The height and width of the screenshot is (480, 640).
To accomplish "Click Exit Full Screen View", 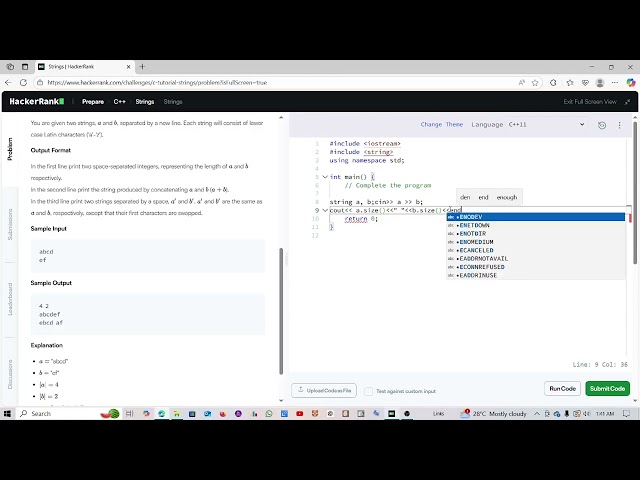I will 590,102.
